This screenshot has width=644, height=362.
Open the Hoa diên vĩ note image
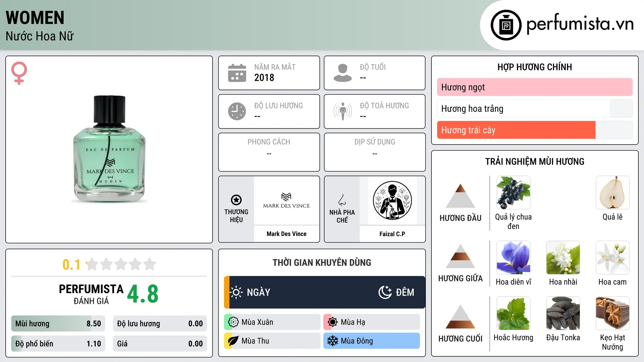[514, 258]
